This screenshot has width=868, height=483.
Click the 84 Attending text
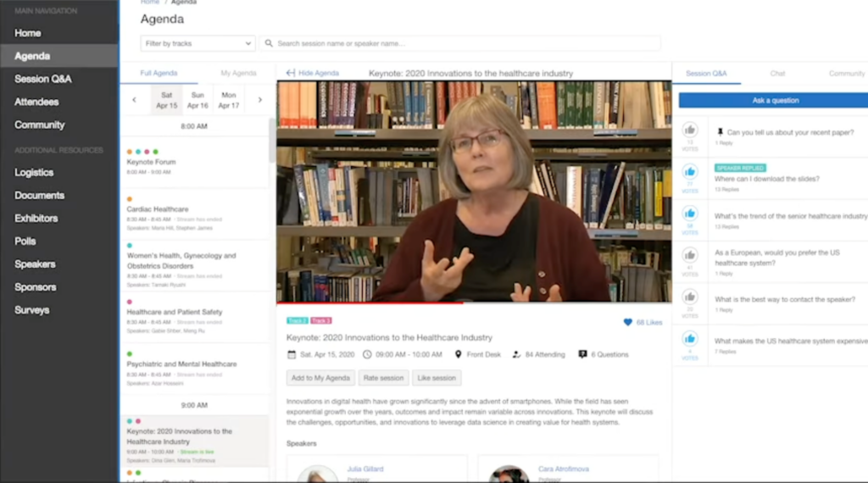545,355
